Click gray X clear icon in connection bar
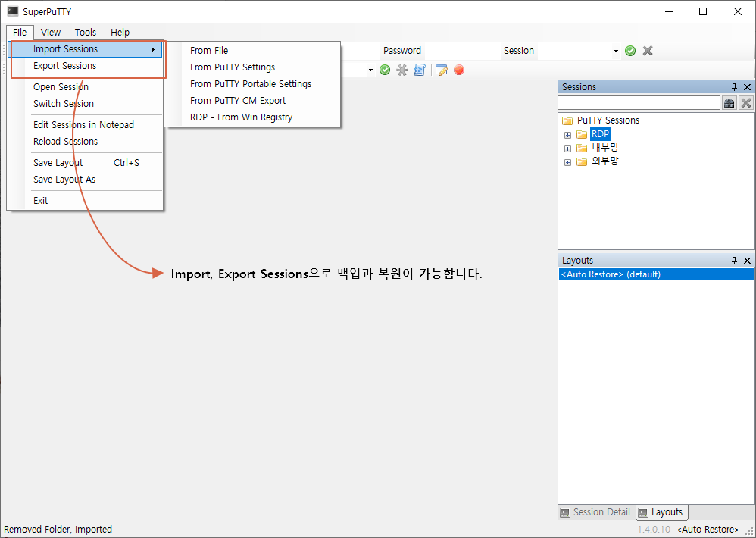Image resolution: width=756 pixels, height=538 pixels. (648, 51)
